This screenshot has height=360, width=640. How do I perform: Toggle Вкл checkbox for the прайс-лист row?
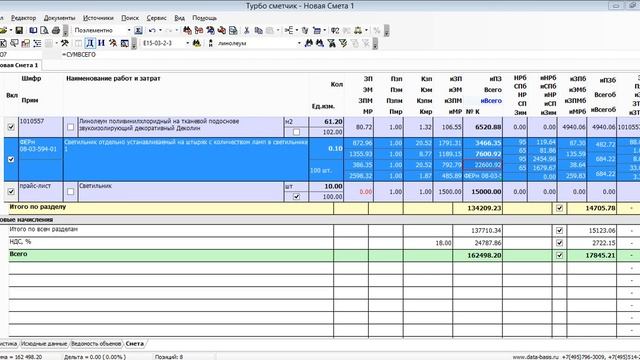coord(11,191)
